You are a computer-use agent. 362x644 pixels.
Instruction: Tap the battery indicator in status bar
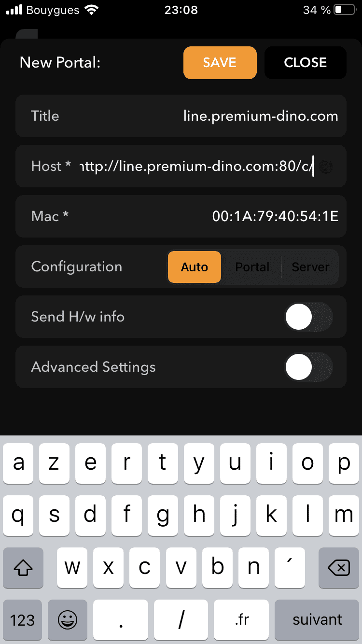[345, 10]
